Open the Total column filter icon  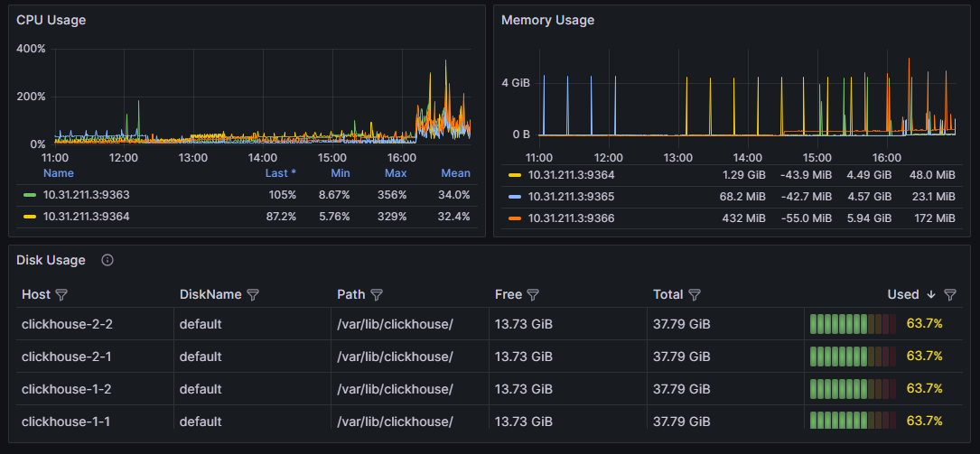[x=695, y=295]
